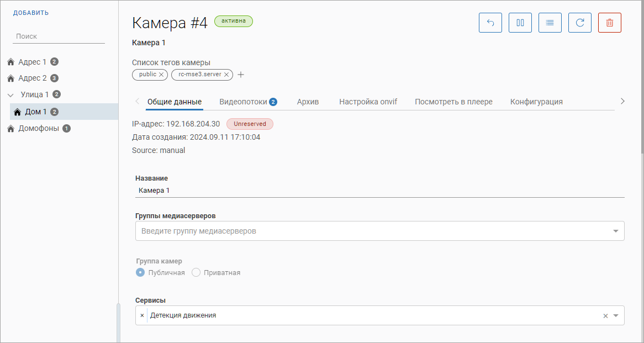Click into the Название input field
This screenshot has height=343, width=644.
(x=379, y=190)
